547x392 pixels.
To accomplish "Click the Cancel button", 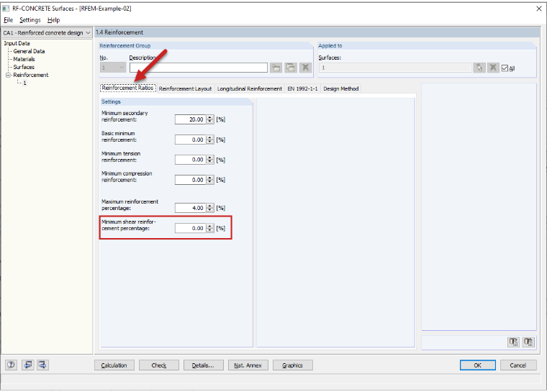I will pos(518,365).
